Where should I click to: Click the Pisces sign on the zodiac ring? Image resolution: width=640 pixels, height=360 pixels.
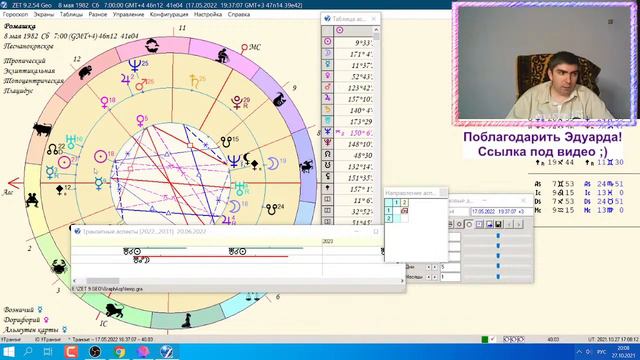tap(152, 45)
